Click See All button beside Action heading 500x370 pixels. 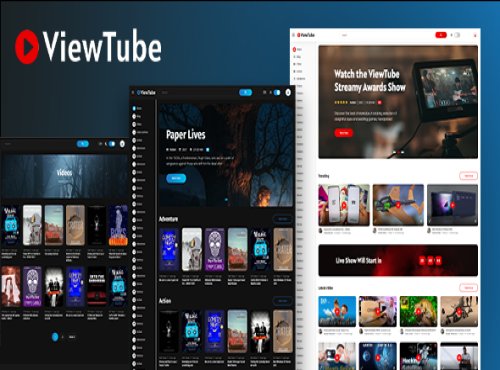point(283,301)
